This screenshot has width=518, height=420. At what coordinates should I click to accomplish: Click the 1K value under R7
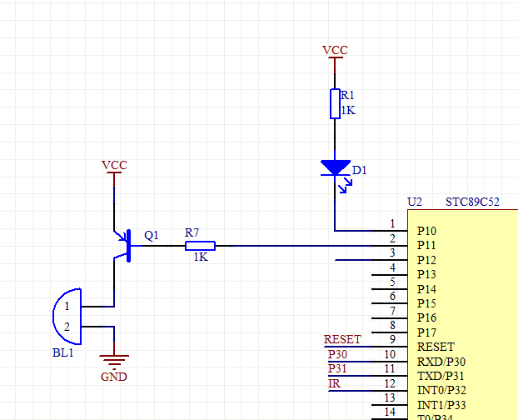pos(201,257)
